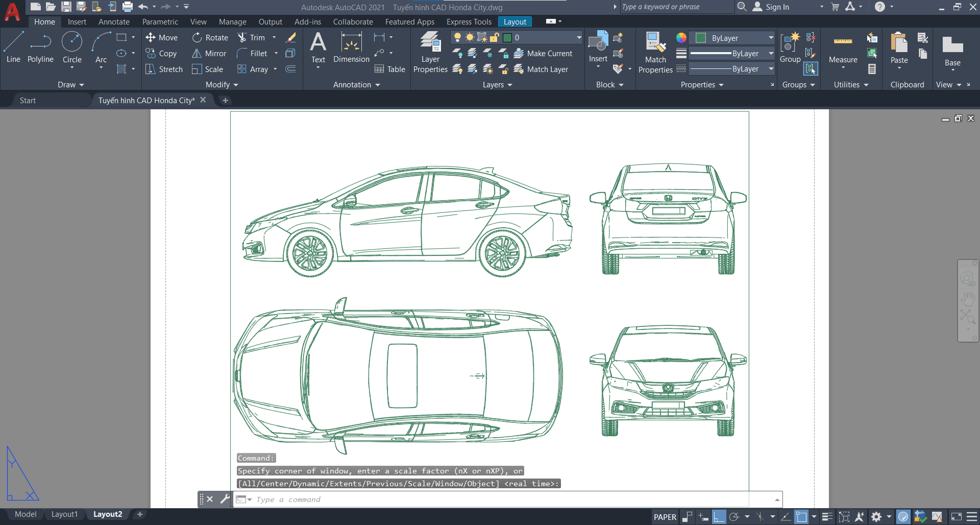Expand the Layers panel
Image resolution: width=980 pixels, height=525 pixels.
point(497,85)
